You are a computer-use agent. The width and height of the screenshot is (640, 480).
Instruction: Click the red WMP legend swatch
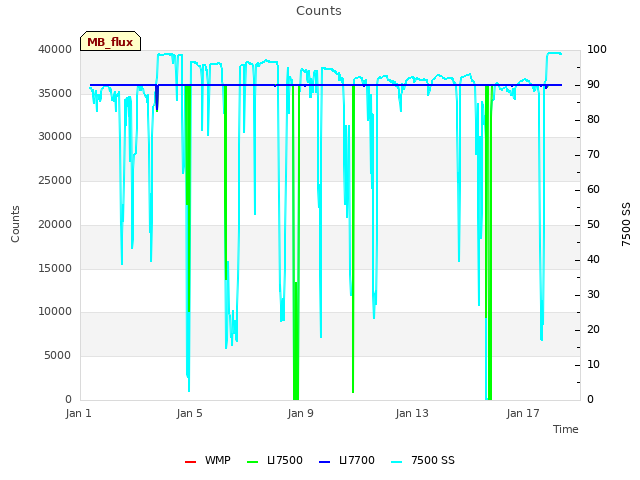click(191, 462)
